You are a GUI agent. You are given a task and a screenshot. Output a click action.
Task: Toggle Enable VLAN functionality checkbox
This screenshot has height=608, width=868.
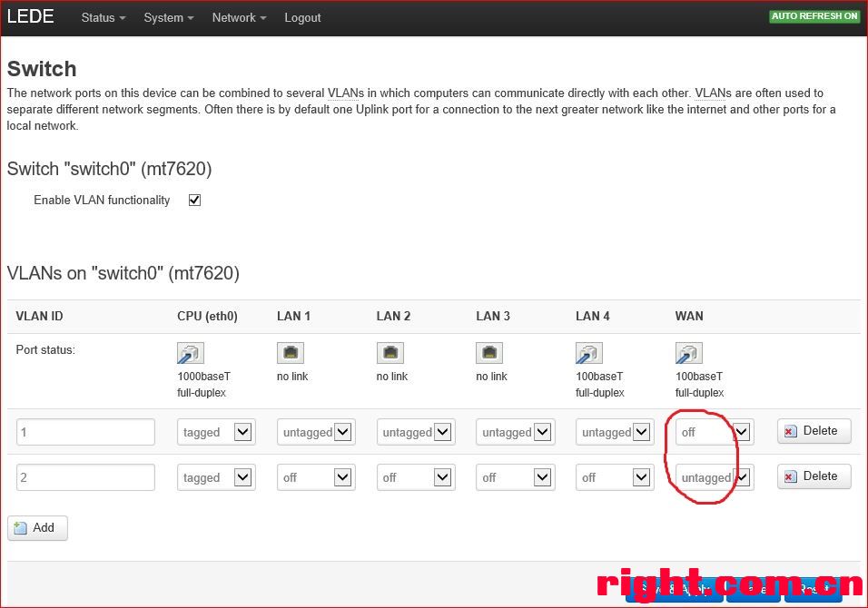194,201
